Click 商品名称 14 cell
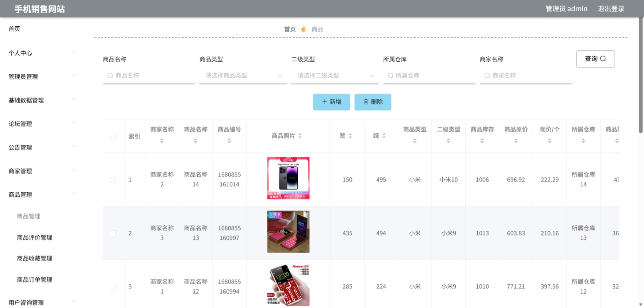 point(196,180)
